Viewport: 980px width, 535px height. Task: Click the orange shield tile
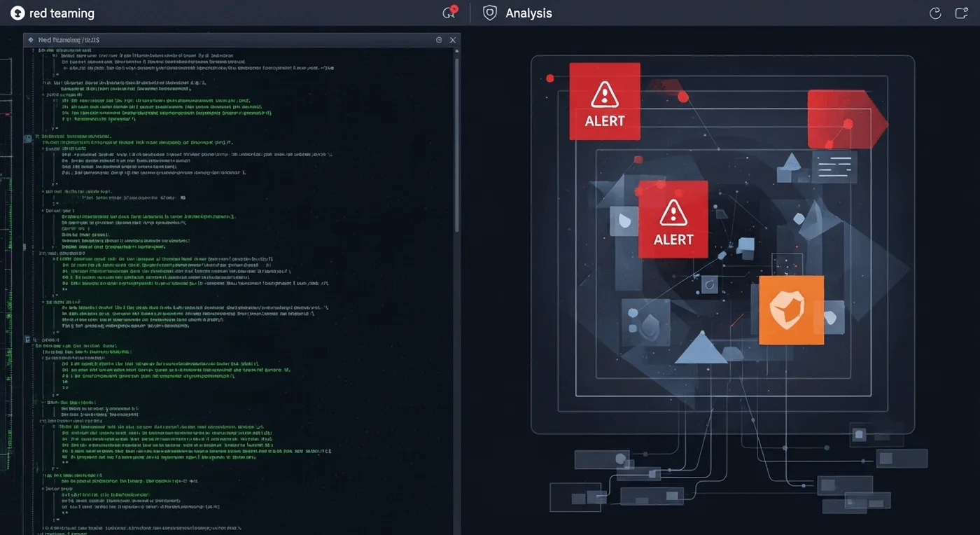tap(791, 310)
